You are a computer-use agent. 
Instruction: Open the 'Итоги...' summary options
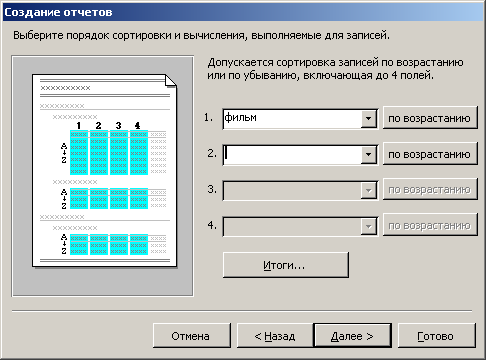tap(286, 265)
